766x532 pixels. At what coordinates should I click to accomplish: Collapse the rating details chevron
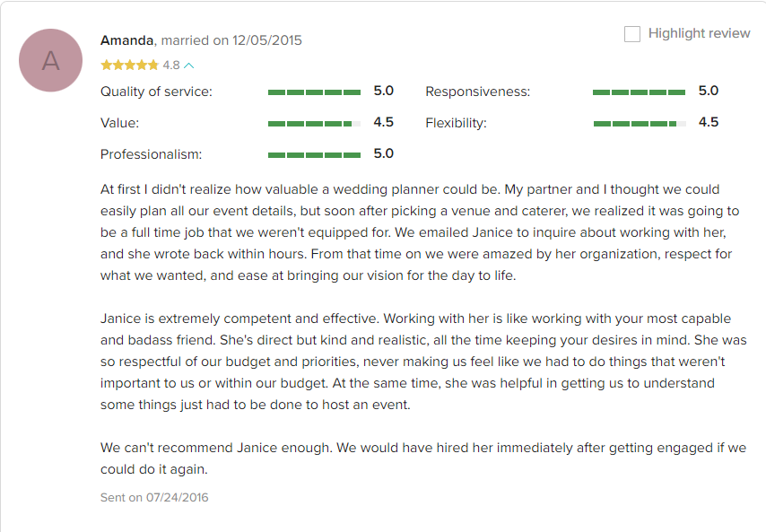(189, 65)
